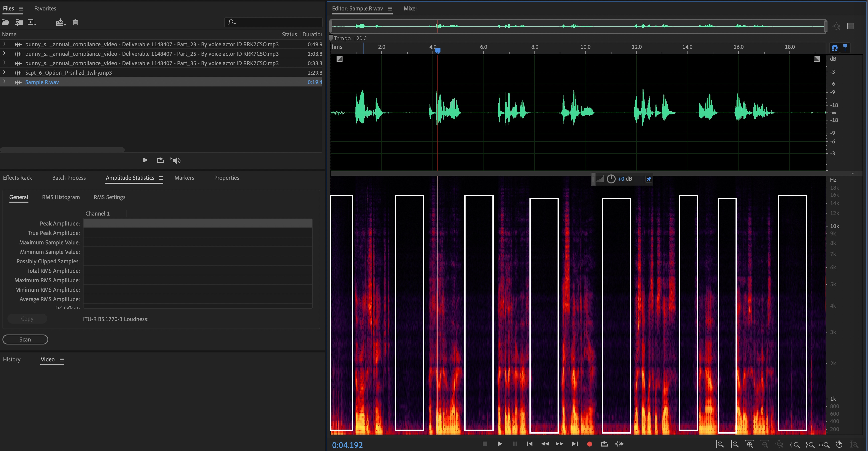
Task: Toggle the playhead marker icon near ruler
Action: 845,48
